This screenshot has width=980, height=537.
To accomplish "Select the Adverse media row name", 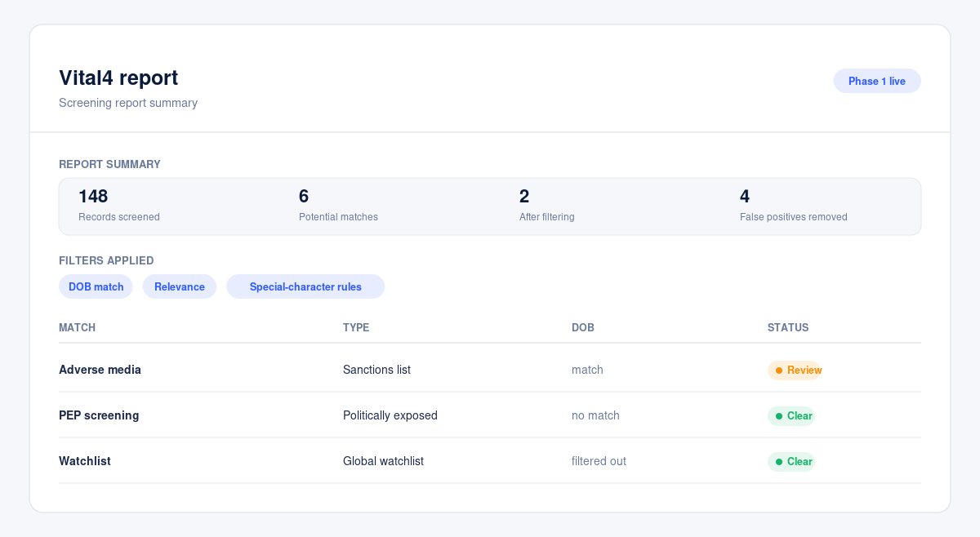I will click(100, 370).
